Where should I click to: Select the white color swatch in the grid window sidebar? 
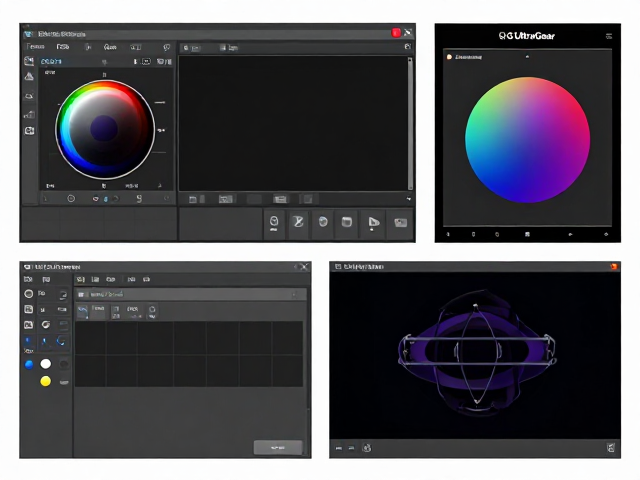pos(46,364)
